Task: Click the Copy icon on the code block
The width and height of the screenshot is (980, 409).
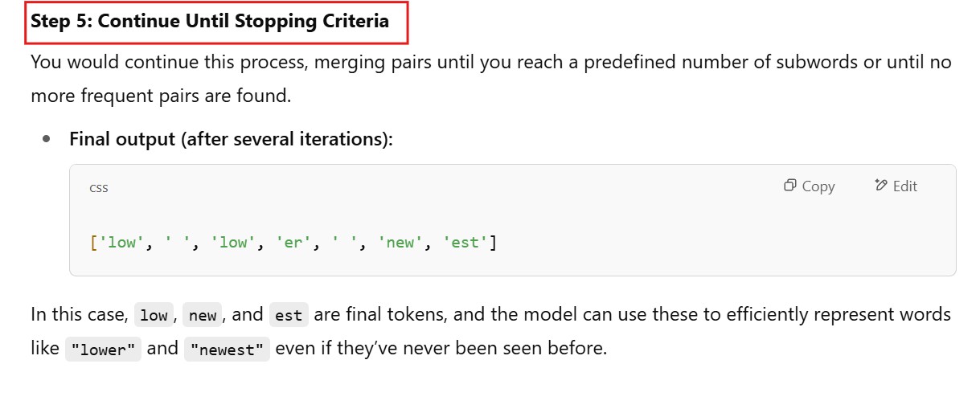Action: point(789,186)
